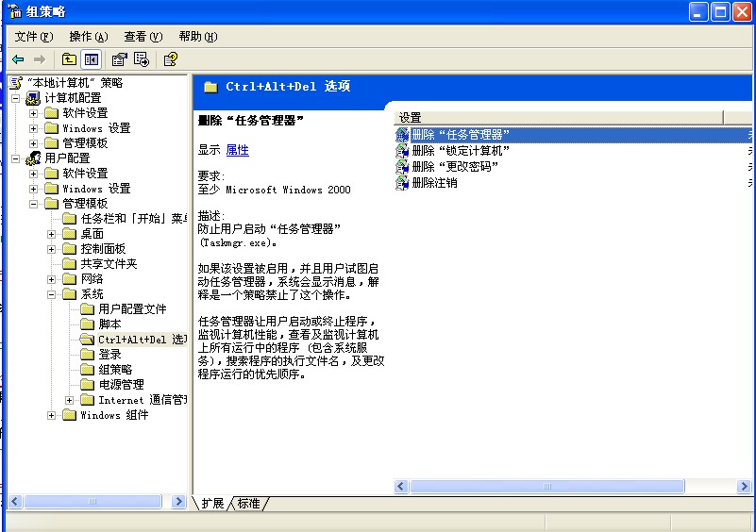
Task: Click the 设置 column header
Action: pos(559,118)
